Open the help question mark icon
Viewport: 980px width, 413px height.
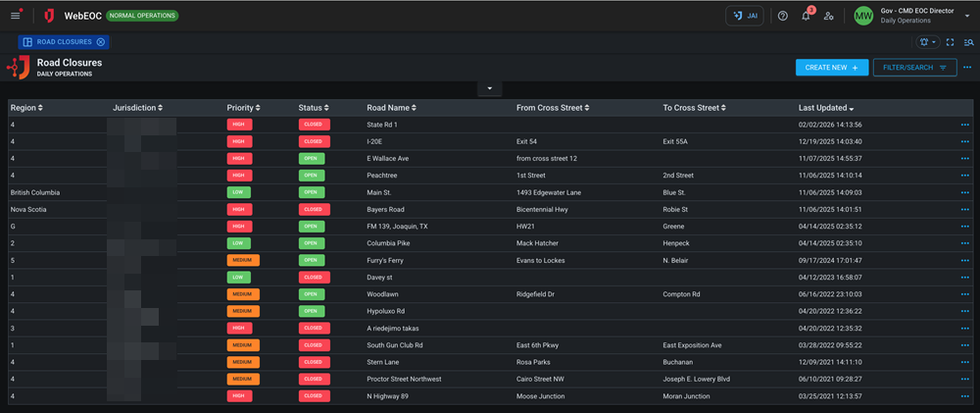click(x=782, y=16)
